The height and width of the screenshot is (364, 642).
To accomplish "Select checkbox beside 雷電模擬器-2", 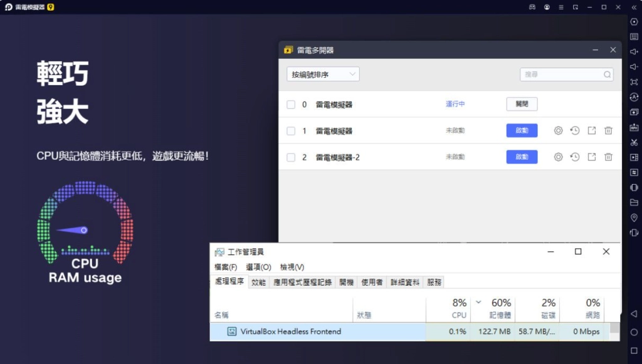I will pos(291,157).
